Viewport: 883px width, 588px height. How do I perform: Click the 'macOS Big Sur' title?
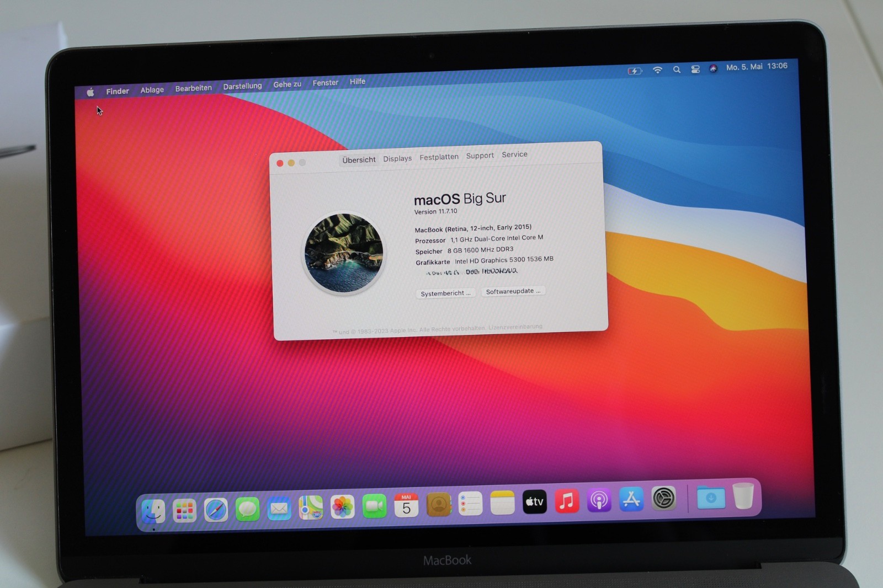[x=460, y=199]
